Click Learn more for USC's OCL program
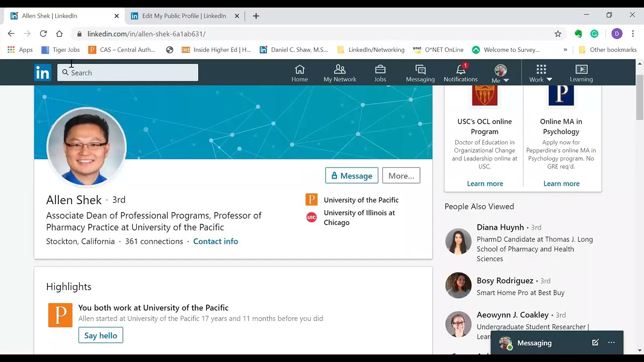 485,184
